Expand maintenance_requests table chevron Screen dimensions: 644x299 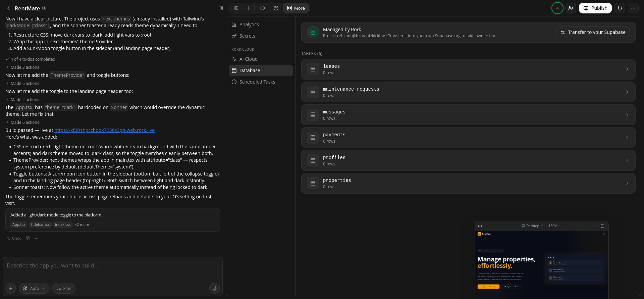point(627,92)
